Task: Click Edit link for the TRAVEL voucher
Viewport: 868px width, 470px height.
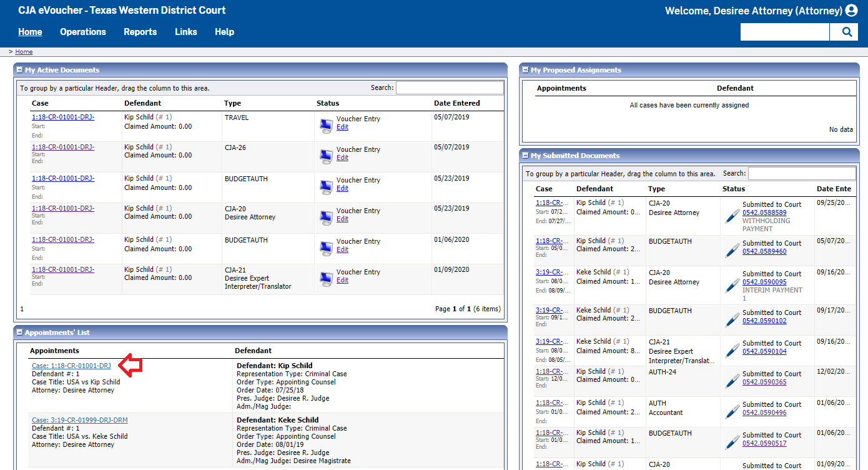Action: coord(342,127)
